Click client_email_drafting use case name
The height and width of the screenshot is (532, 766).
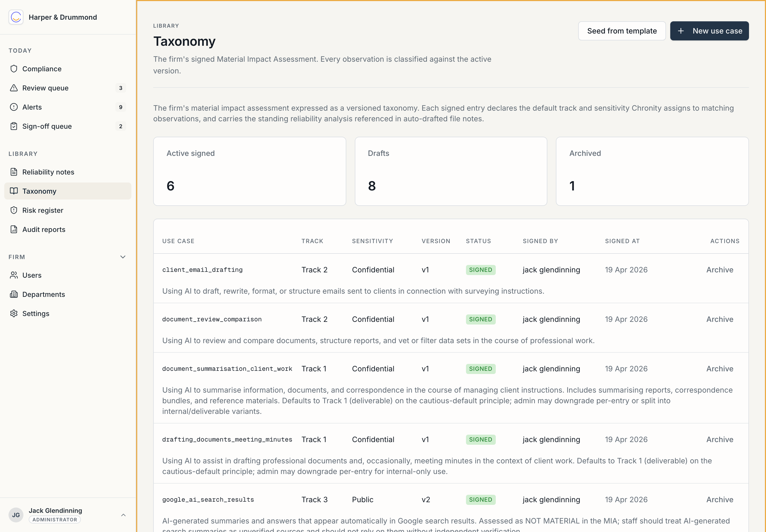(202, 270)
